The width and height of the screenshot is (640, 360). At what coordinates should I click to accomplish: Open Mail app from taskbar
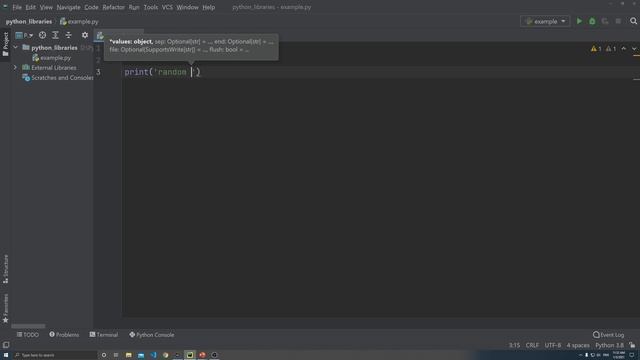(141, 355)
